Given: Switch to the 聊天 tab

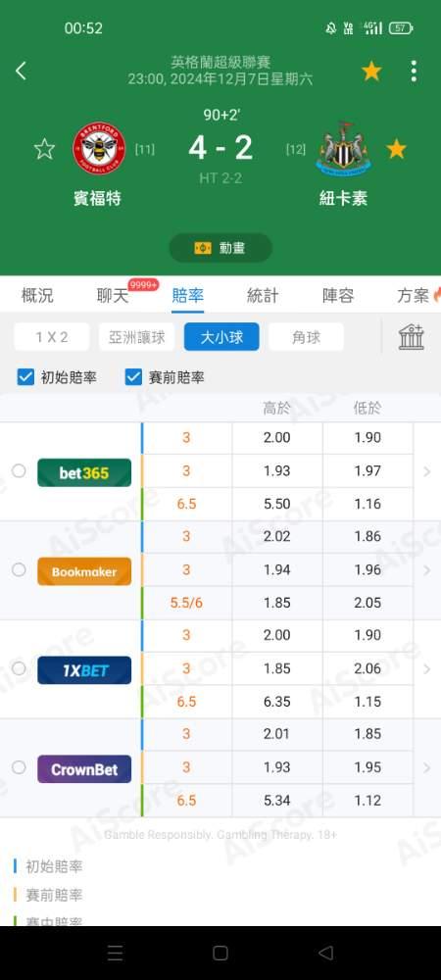Looking at the screenshot, I should (113, 296).
